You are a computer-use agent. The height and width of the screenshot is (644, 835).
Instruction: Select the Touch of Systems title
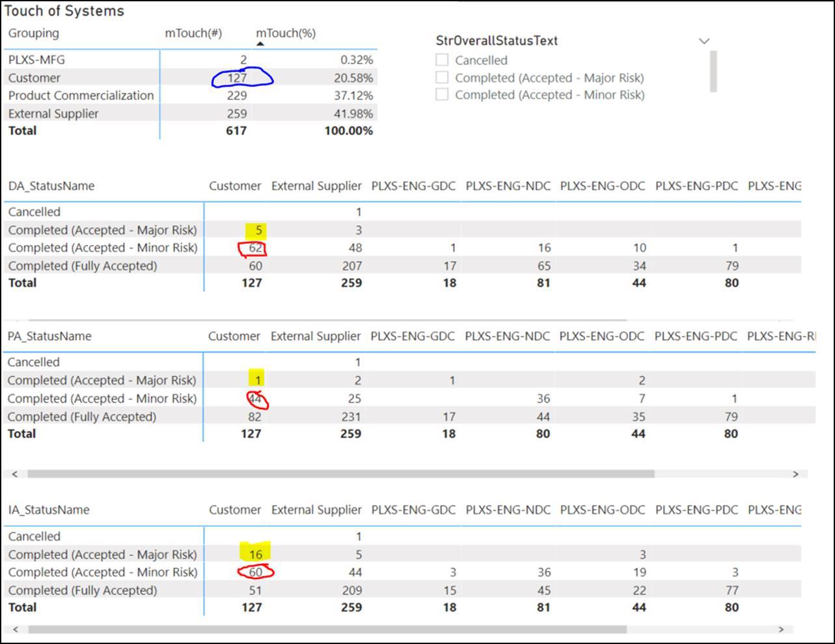point(64,11)
